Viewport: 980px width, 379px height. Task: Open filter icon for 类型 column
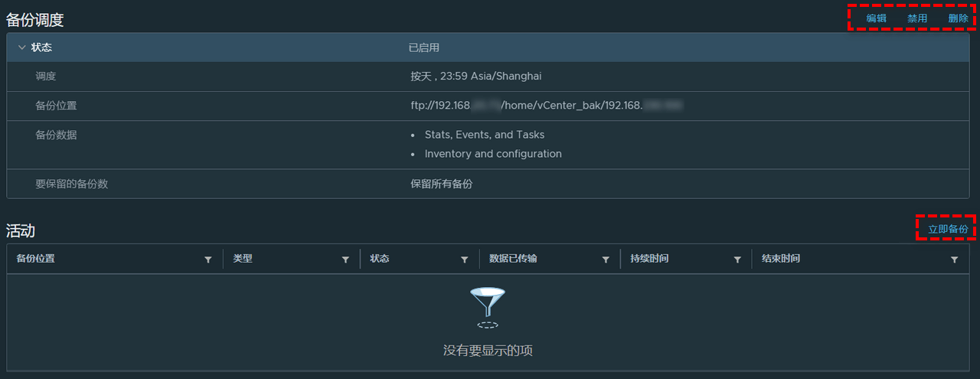345,260
